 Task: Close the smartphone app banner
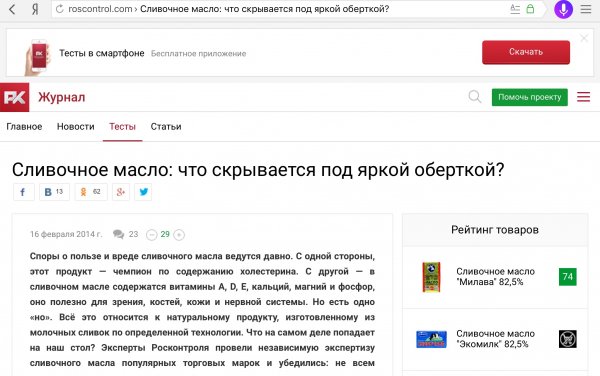(x=584, y=38)
